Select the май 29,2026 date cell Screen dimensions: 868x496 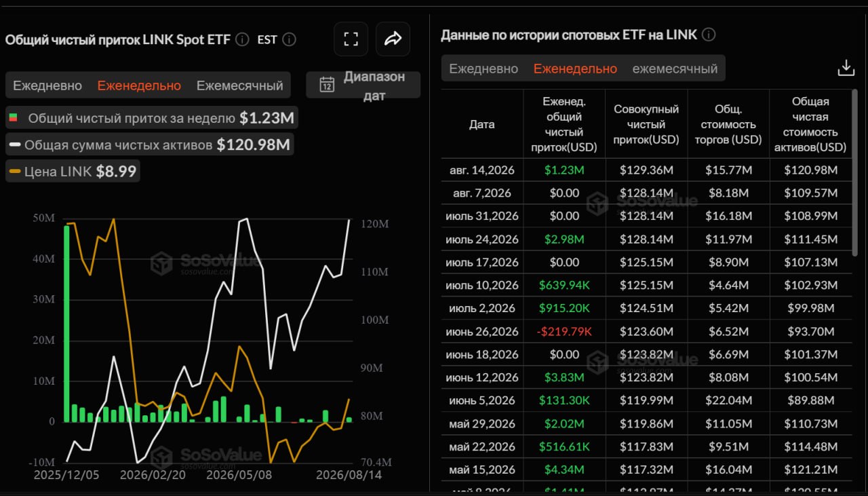[x=482, y=424]
